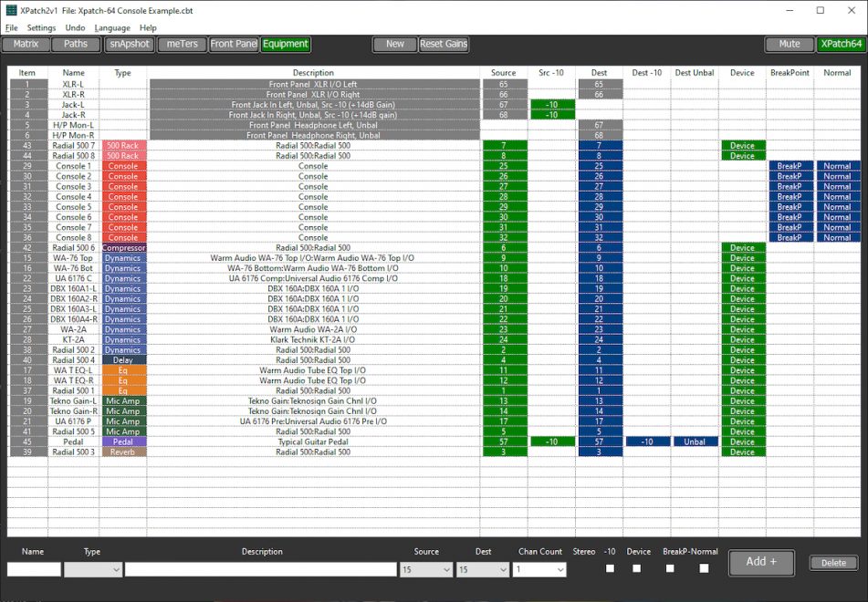Open the Type dropdown at the bottom
The image size is (868, 602).
[93, 568]
